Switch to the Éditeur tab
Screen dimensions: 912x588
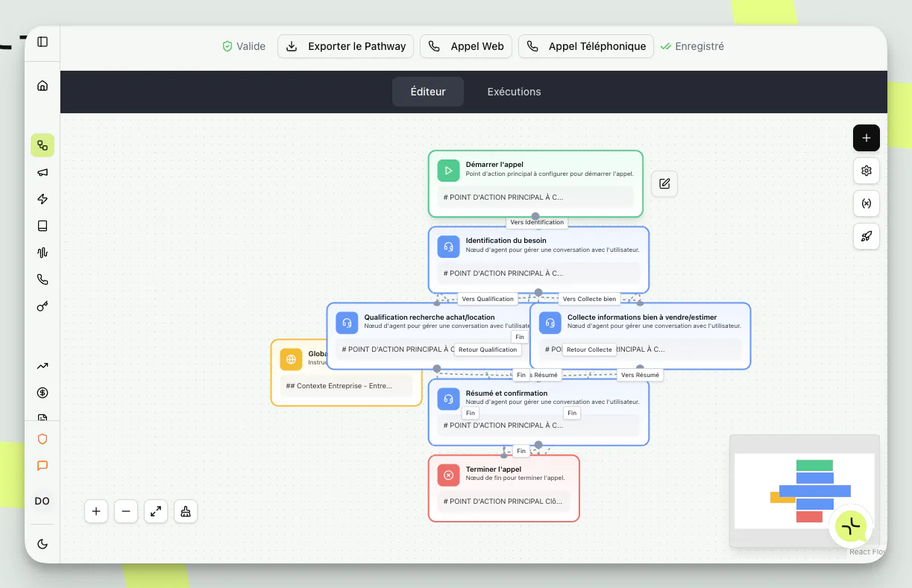click(428, 92)
